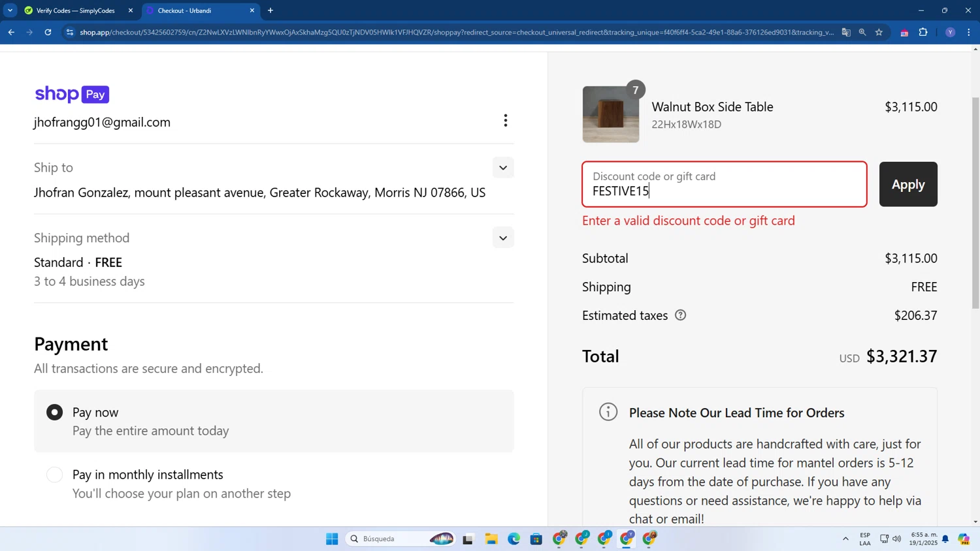This screenshot has height=551, width=980.
Task: Close the Verify Codes tab
Action: pyautogui.click(x=131, y=10)
